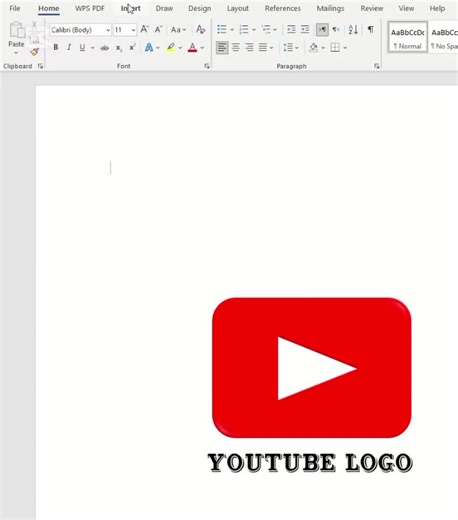The height and width of the screenshot is (520, 458).
Task: Apply the Normal style
Action: (408, 37)
